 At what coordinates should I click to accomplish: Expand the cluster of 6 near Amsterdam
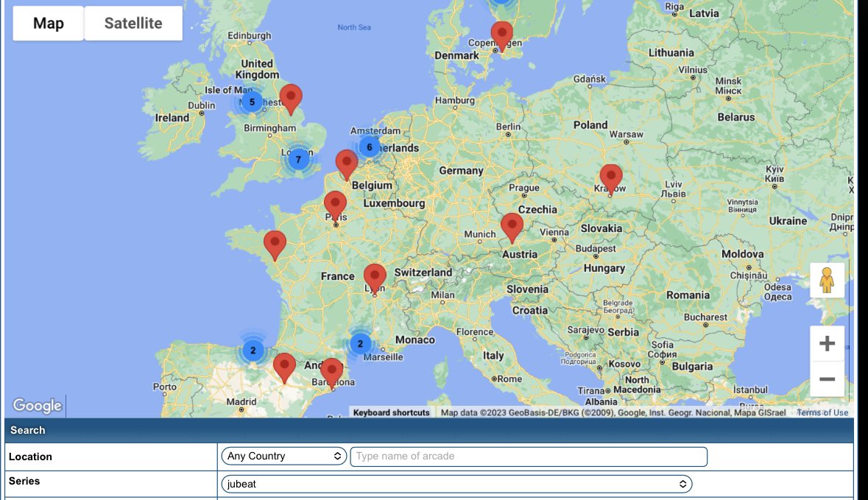(370, 147)
